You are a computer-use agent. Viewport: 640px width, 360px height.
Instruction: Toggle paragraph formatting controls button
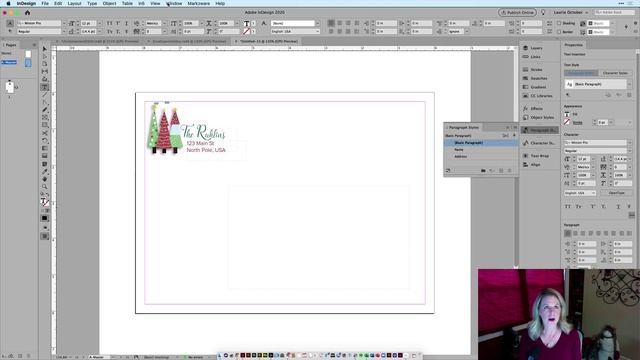(x=10, y=31)
